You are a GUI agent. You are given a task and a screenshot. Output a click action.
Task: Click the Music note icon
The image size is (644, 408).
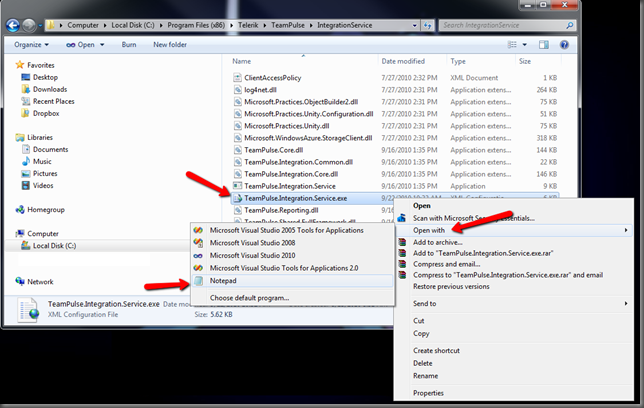26,161
